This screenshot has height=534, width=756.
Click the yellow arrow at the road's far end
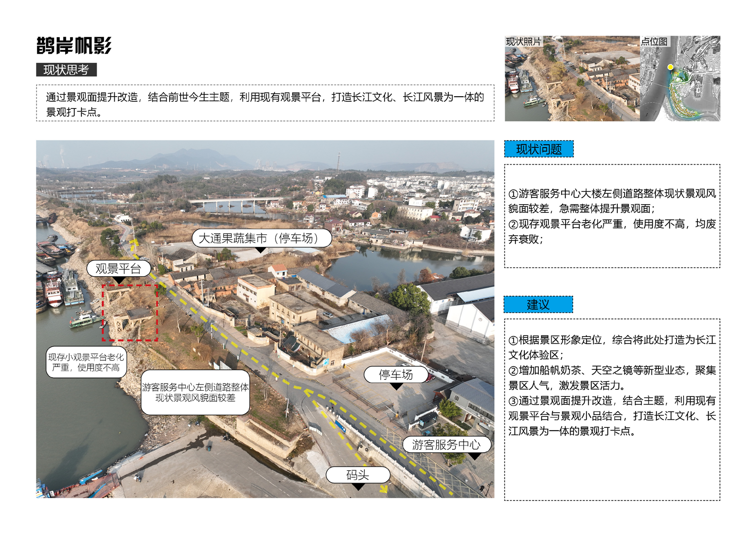point(134,243)
